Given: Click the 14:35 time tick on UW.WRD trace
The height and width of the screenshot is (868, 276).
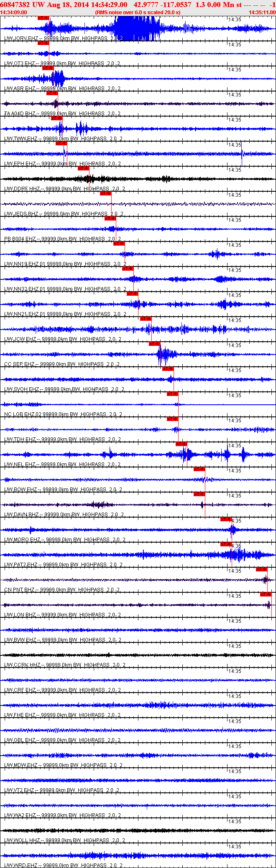Looking at the screenshot, I should click(235, 847).
